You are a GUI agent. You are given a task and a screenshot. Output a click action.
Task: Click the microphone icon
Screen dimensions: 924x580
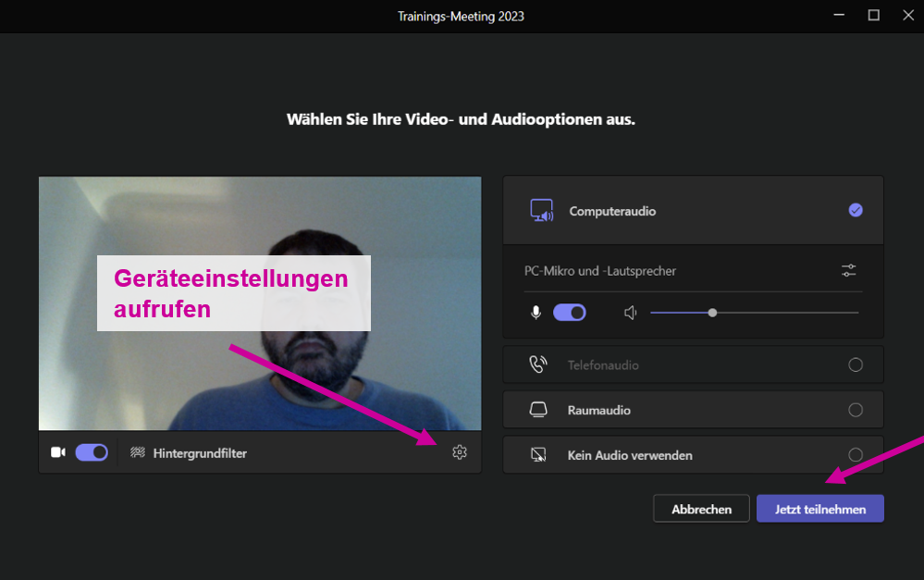tap(536, 313)
